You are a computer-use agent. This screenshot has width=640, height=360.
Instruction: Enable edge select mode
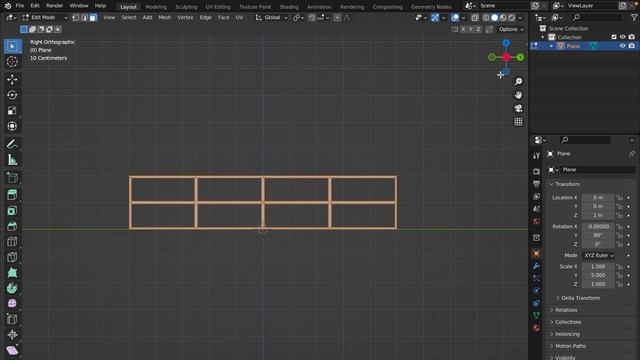84,18
